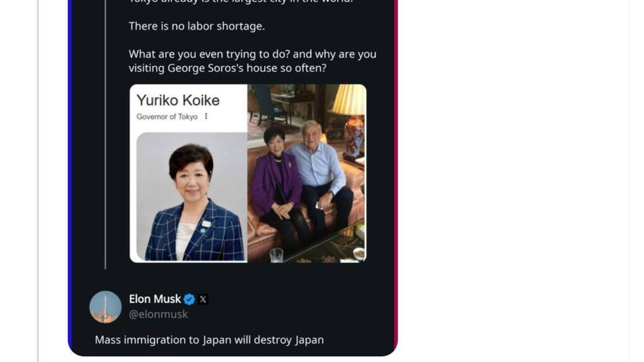644x362 pixels.
Task: Click the "There is no labor shortage." line
Action: (197, 26)
